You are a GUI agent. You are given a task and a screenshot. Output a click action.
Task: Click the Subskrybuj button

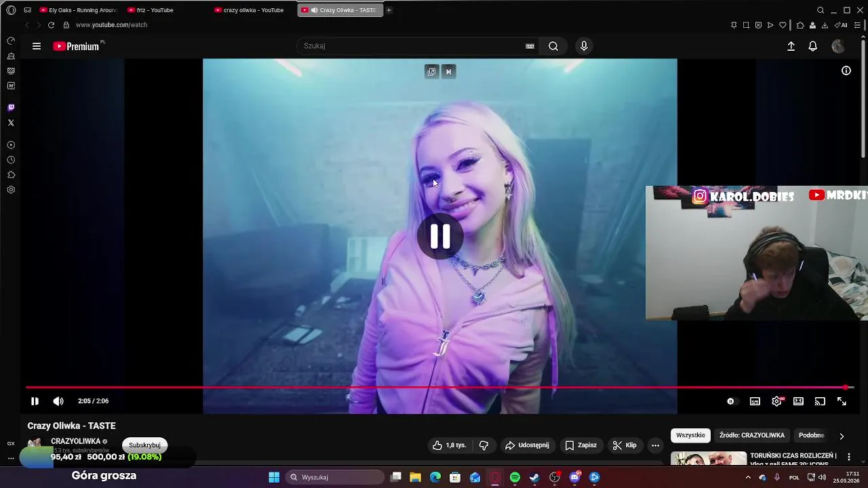[144, 445]
